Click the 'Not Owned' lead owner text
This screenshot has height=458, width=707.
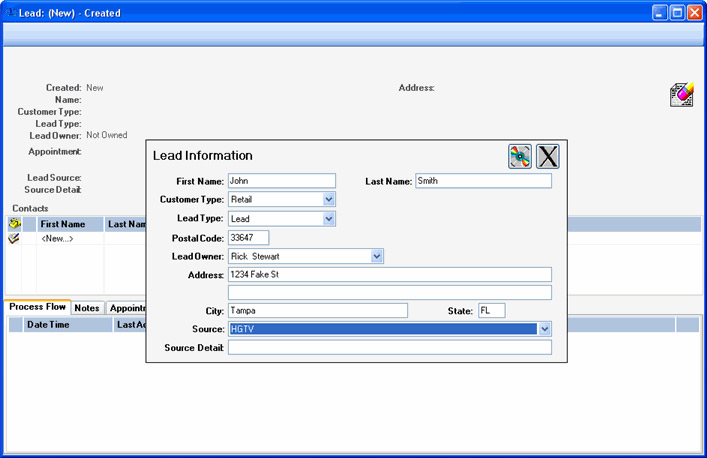[107, 135]
